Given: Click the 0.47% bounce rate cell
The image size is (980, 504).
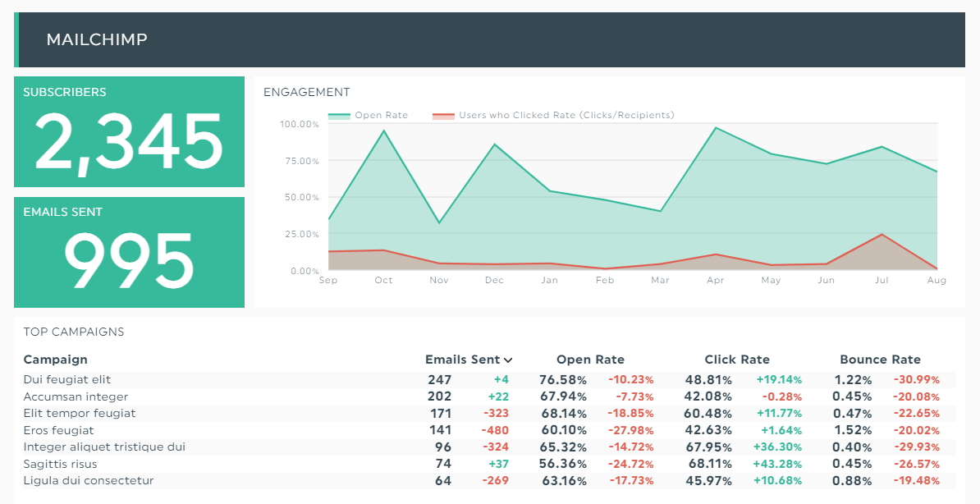Looking at the screenshot, I should click(x=853, y=414).
